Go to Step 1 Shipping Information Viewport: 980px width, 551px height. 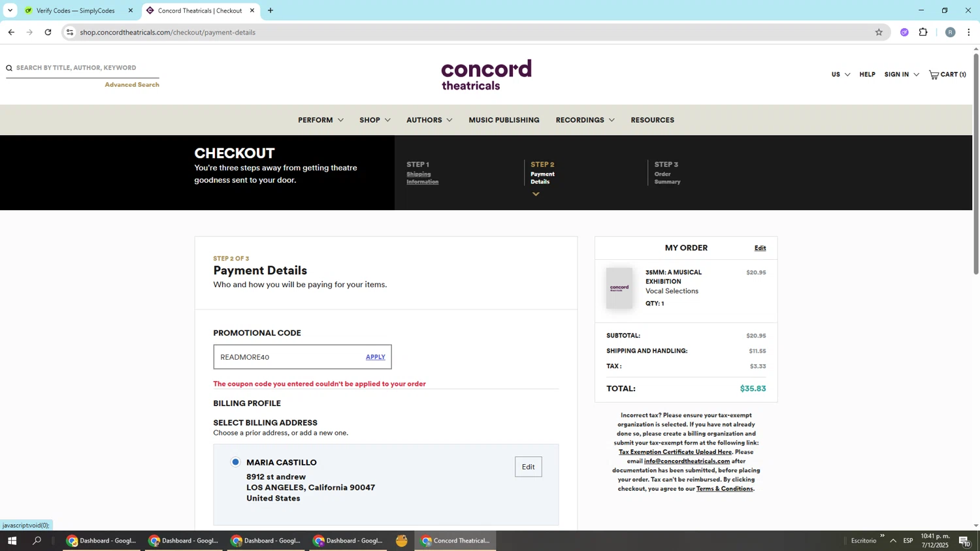pyautogui.click(x=422, y=178)
